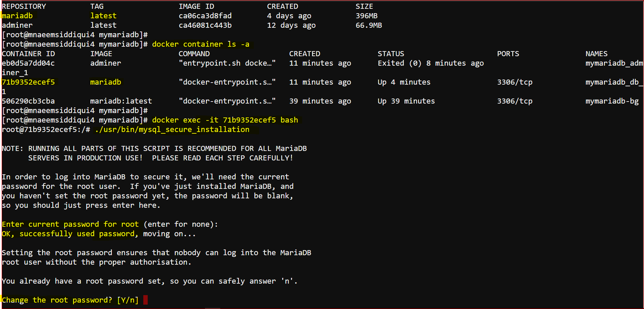Click the image ID ca06ca3d8fad
This screenshot has height=309, width=644.
point(205,16)
